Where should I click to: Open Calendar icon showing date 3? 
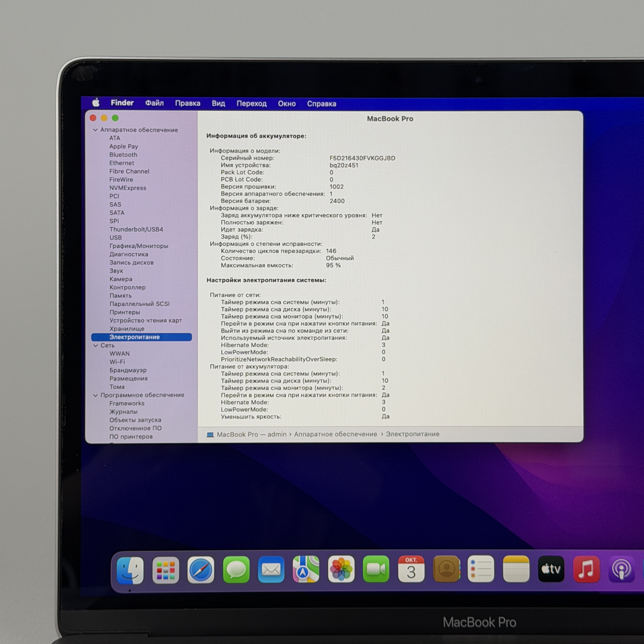pyautogui.click(x=411, y=569)
